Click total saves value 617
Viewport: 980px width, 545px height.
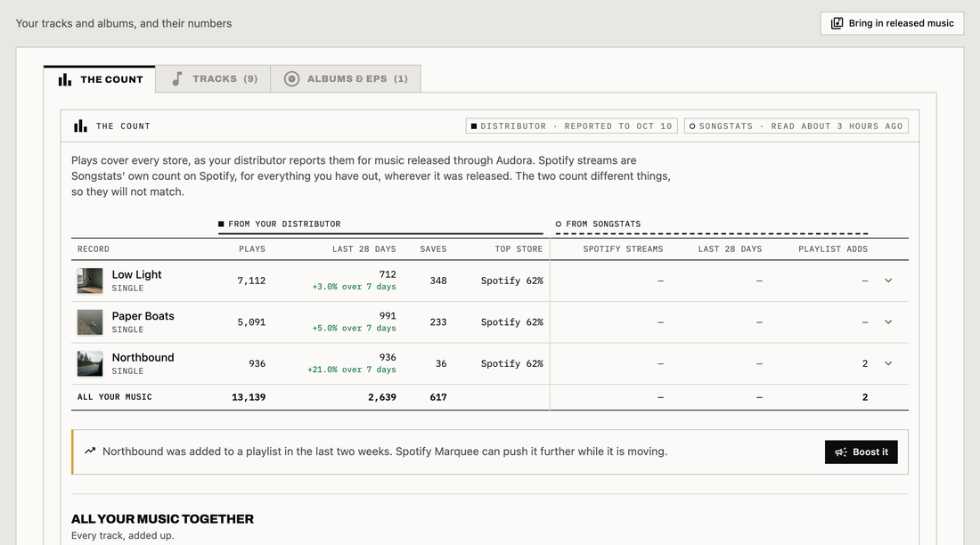438,397
